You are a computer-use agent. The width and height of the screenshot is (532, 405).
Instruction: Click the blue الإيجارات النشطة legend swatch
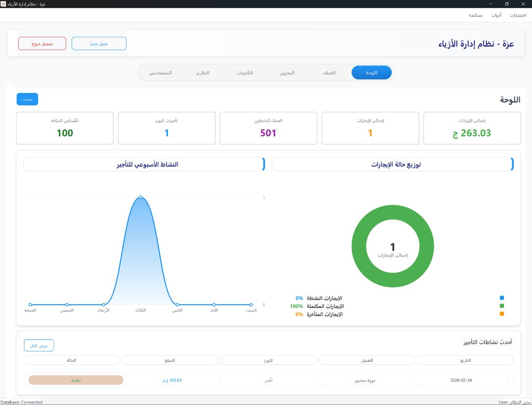(501, 298)
